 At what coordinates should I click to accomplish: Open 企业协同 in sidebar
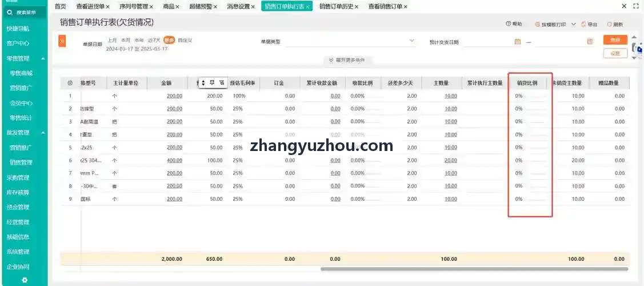[18, 267]
